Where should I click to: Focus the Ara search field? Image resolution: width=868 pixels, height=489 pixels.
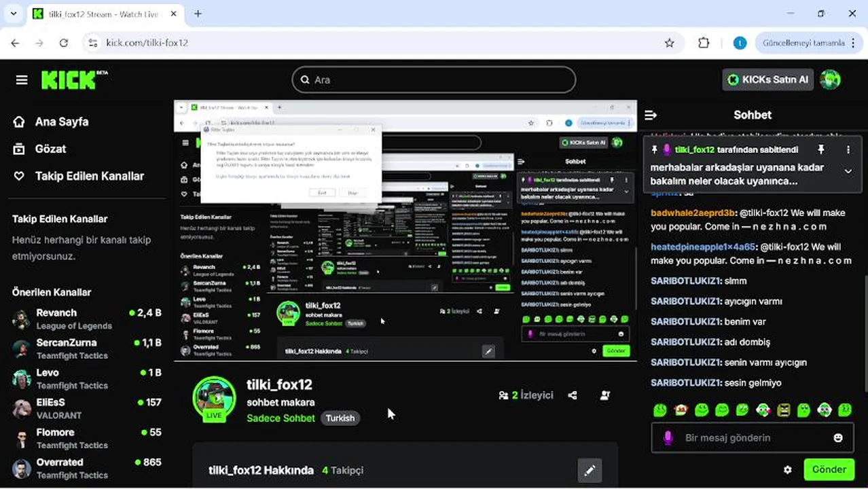pos(433,79)
